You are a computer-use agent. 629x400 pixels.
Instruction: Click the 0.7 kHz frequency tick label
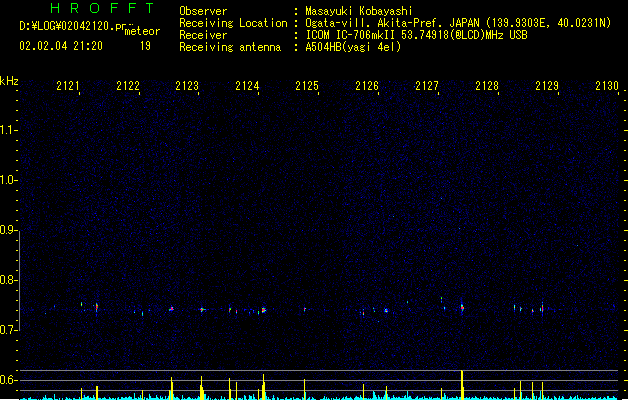point(8,330)
